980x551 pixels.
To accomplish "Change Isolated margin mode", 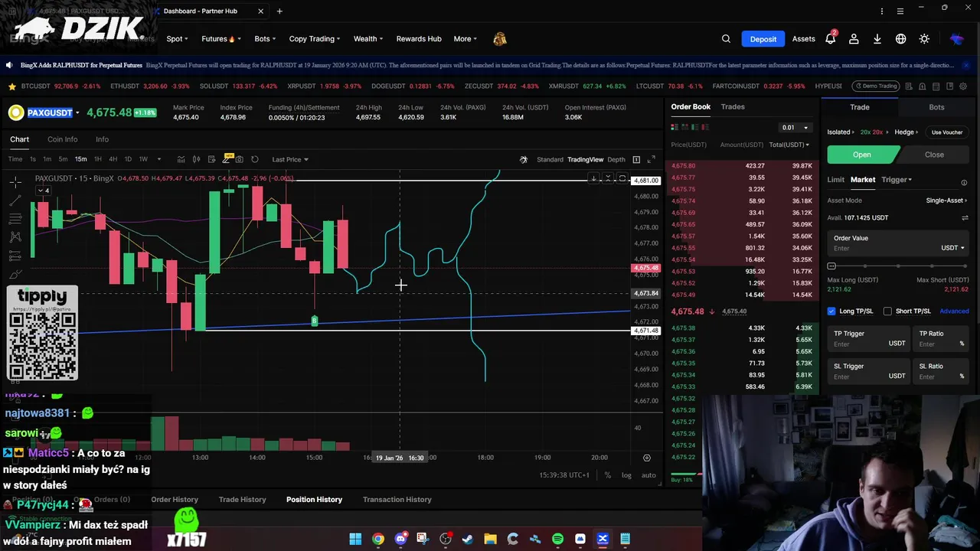I will click(841, 132).
